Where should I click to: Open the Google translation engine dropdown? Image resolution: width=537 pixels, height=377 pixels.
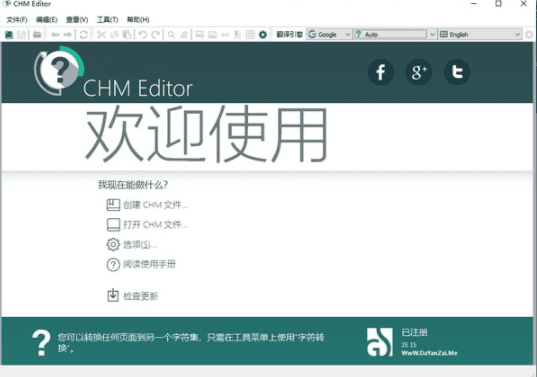[x=329, y=35]
